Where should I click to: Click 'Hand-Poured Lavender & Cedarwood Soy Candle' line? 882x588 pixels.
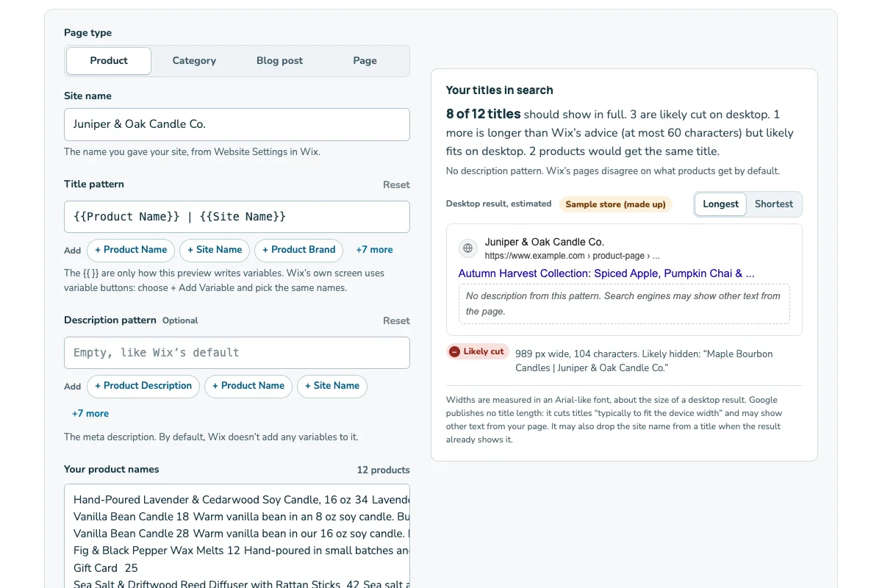coord(241,500)
